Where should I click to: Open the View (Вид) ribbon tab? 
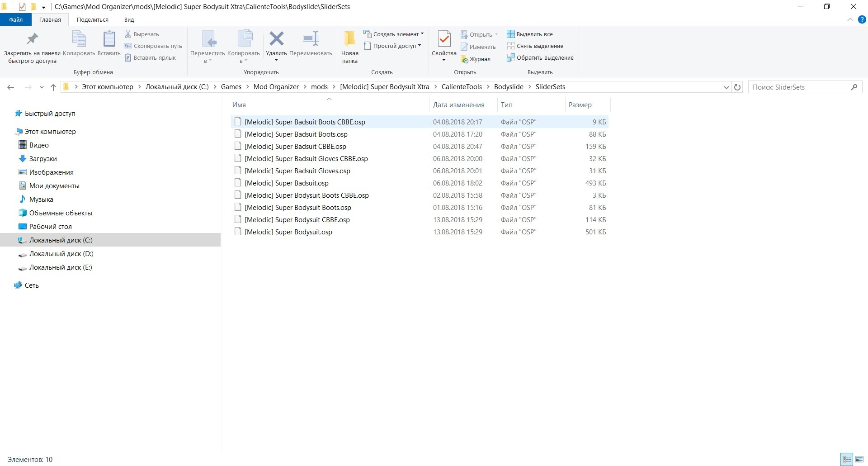(129, 19)
